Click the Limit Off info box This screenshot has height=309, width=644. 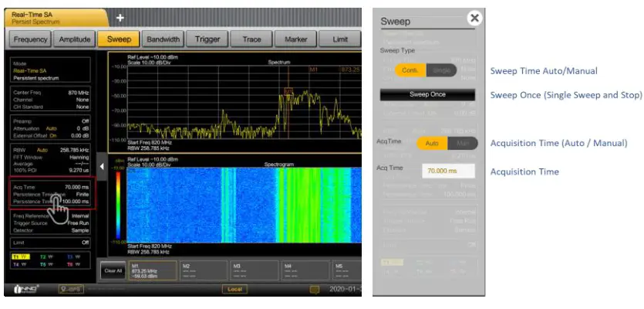click(x=51, y=243)
